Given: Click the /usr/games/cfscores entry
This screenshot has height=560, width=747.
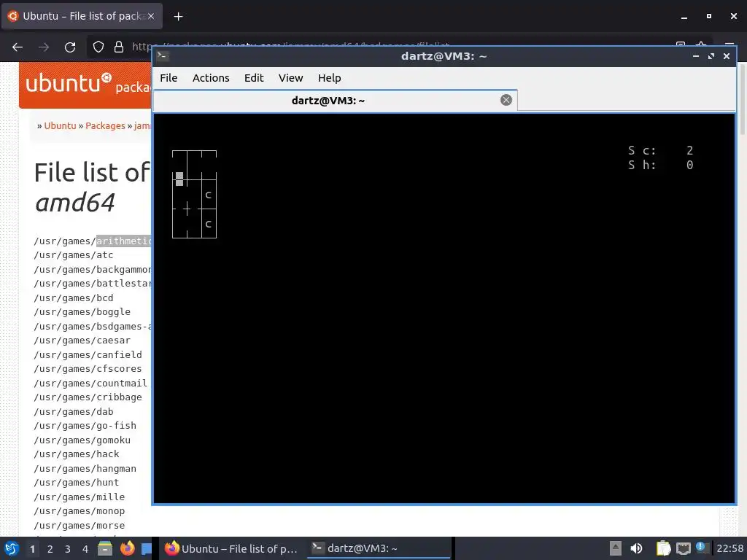Looking at the screenshot, I should coord(88,369).
